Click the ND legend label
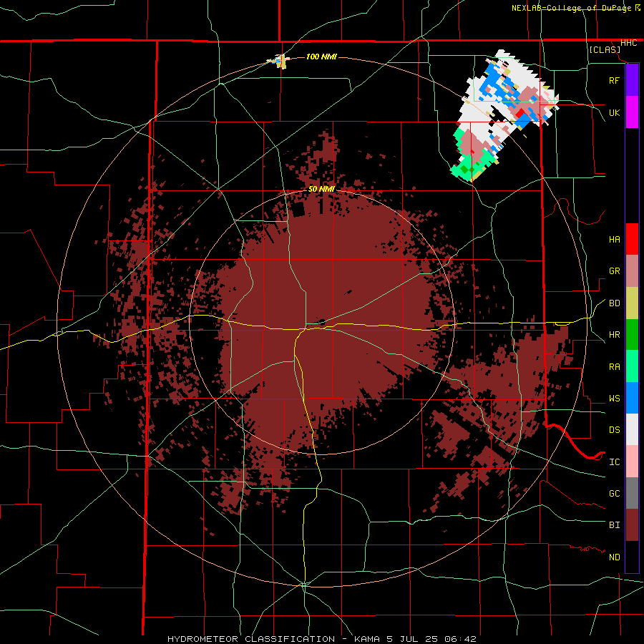This screenshot has height=644, width=644. coord(614,557)
